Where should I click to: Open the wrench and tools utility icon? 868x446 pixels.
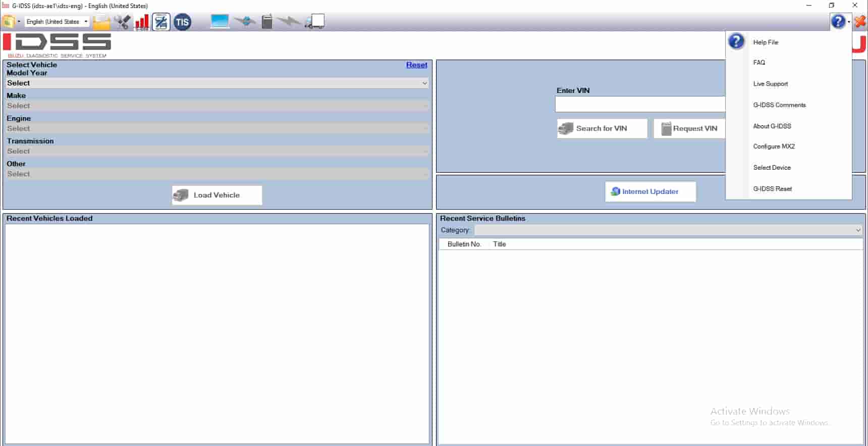coord(122,22)
